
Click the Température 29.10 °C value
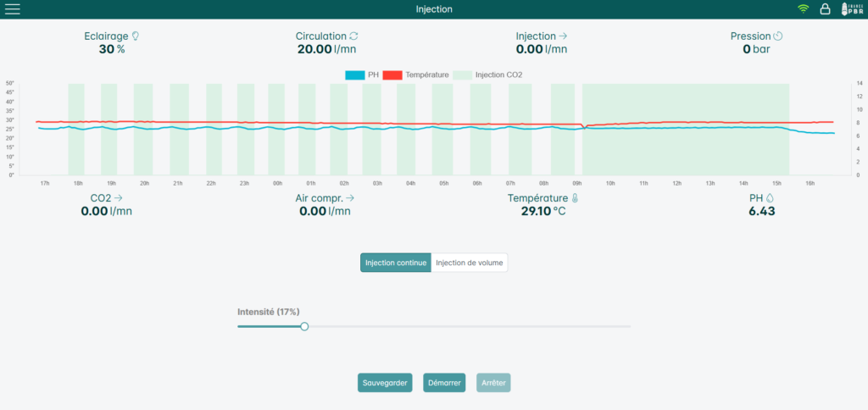click(x=543, y=212)
